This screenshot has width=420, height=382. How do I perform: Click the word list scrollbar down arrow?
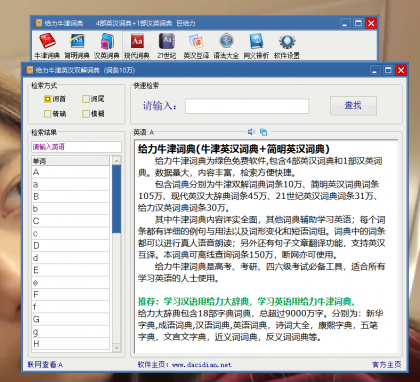coord(116,348)
